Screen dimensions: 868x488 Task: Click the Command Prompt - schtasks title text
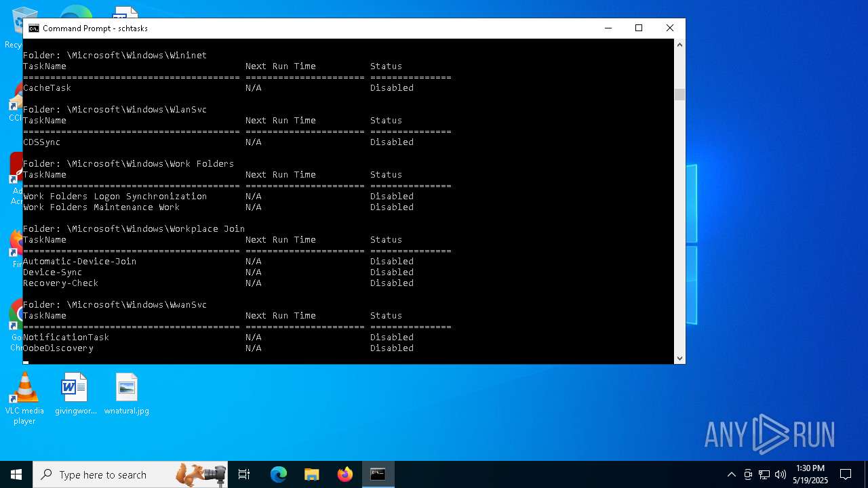tap(95, 28)
